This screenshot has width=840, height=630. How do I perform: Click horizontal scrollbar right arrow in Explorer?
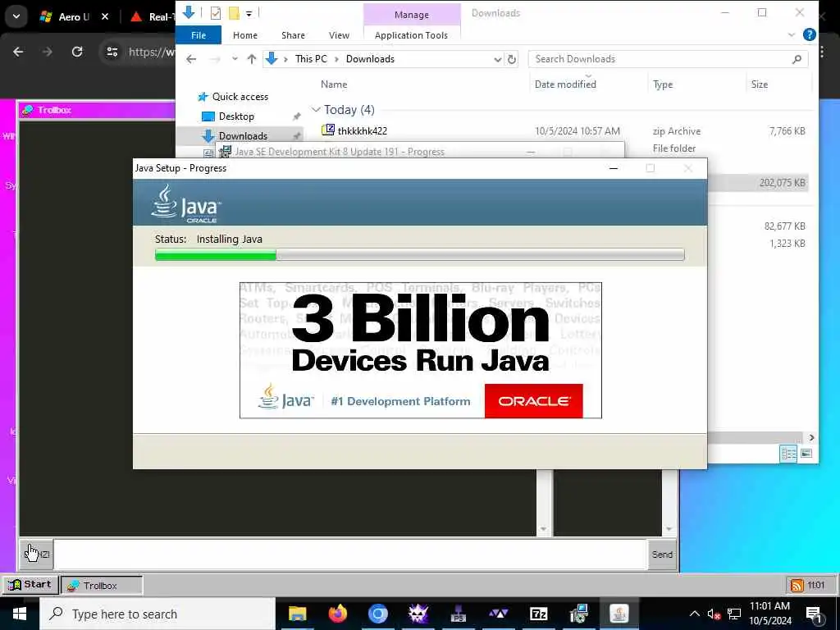pos(811,438)
